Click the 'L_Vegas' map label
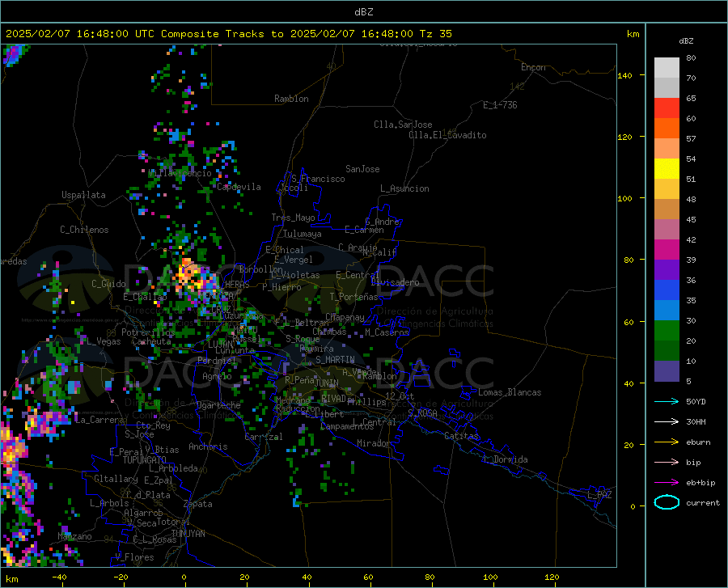Viewport: 728px width, 588px height. tap(104, 341)
